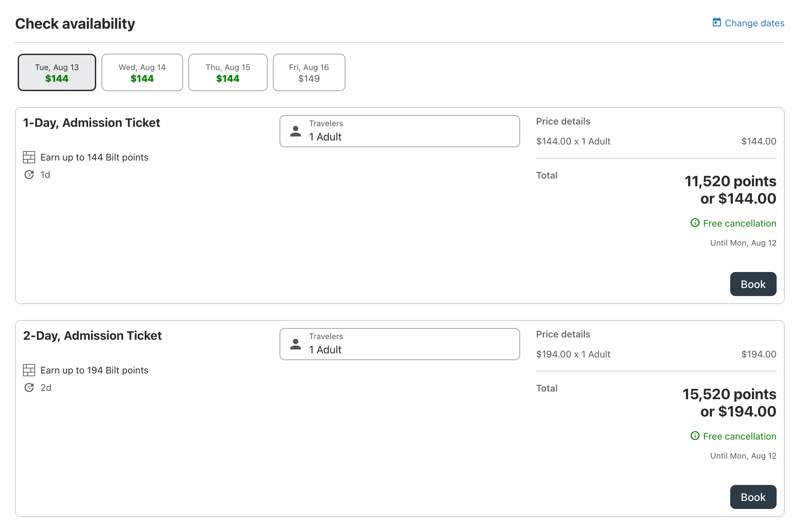Pick the Fri, Aug 16 $149 date
The height and width of the screenshot is (532, 799).
(x=309, y=72)
